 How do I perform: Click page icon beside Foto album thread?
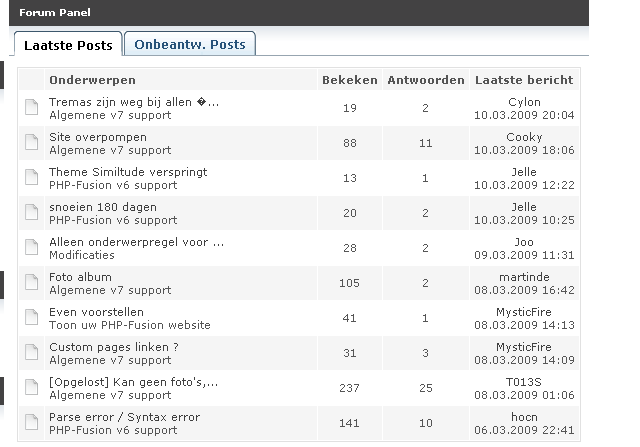pos(31,282)
